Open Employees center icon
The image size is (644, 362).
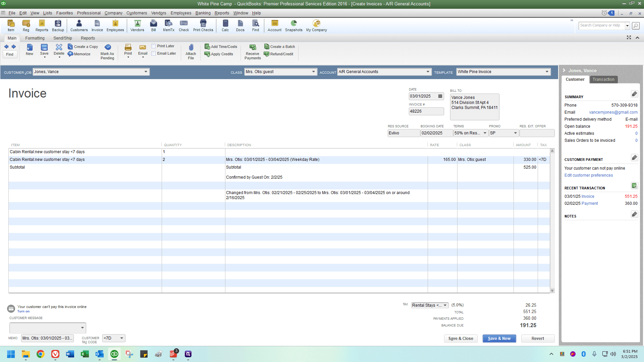[x=115, y=25]
